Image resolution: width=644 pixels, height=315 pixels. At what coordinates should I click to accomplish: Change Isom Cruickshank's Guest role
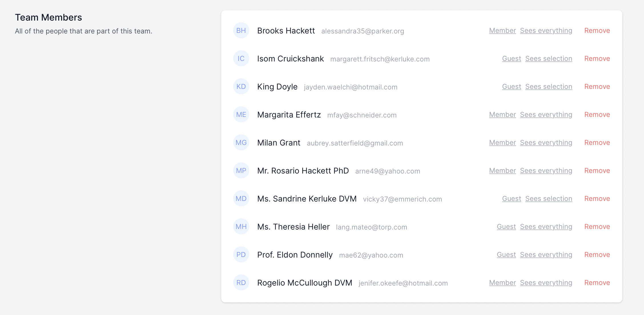512,59
